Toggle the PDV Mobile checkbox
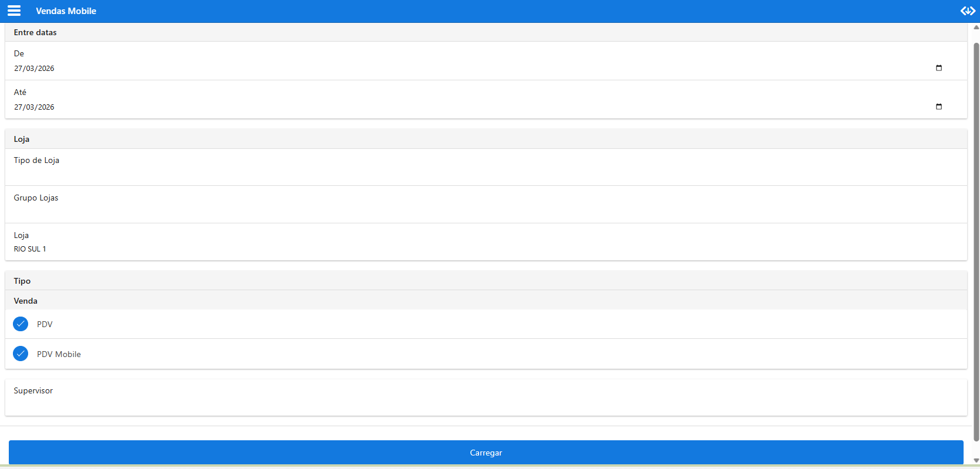The width and height of the screenshot is (980, 469). [21, 354]
